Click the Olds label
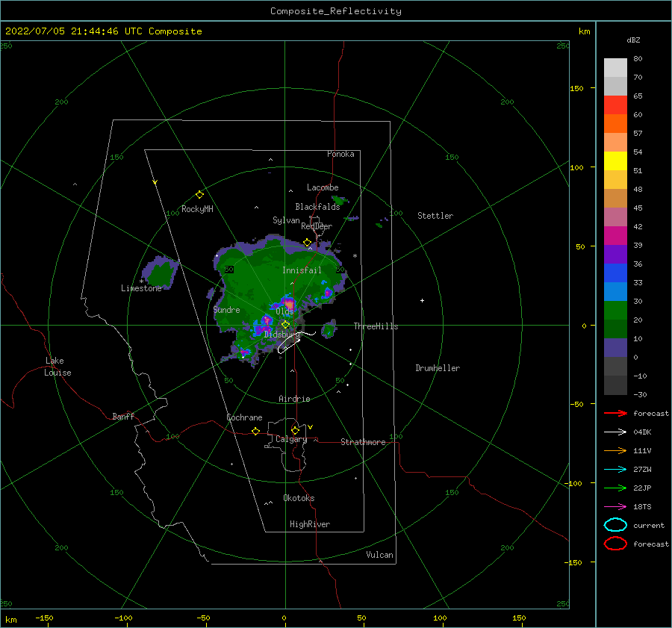The width and height of the screenshot is (672, 628). (284, 311)
